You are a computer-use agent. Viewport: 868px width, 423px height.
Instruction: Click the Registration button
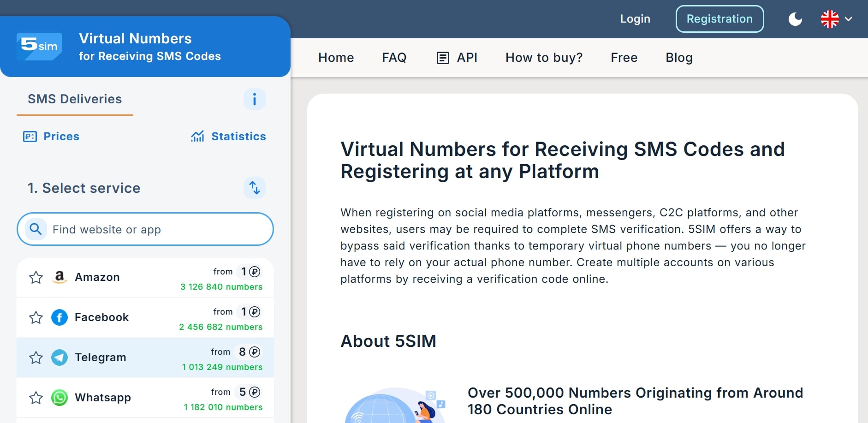[x=719, y=19]
